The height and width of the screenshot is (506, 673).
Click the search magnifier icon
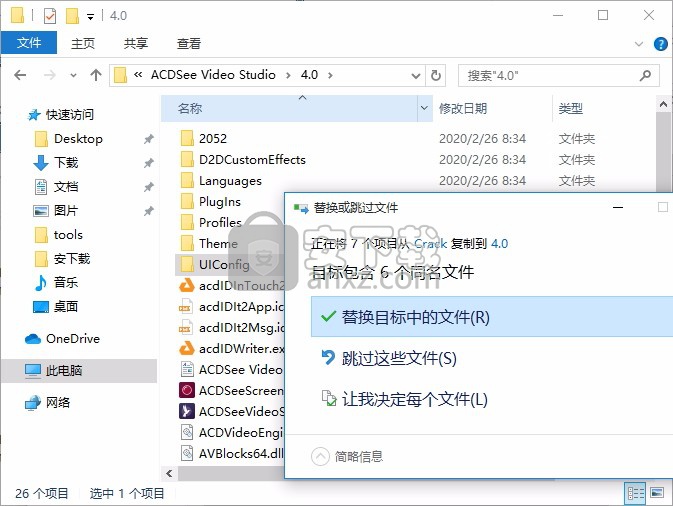click(645, 76)
